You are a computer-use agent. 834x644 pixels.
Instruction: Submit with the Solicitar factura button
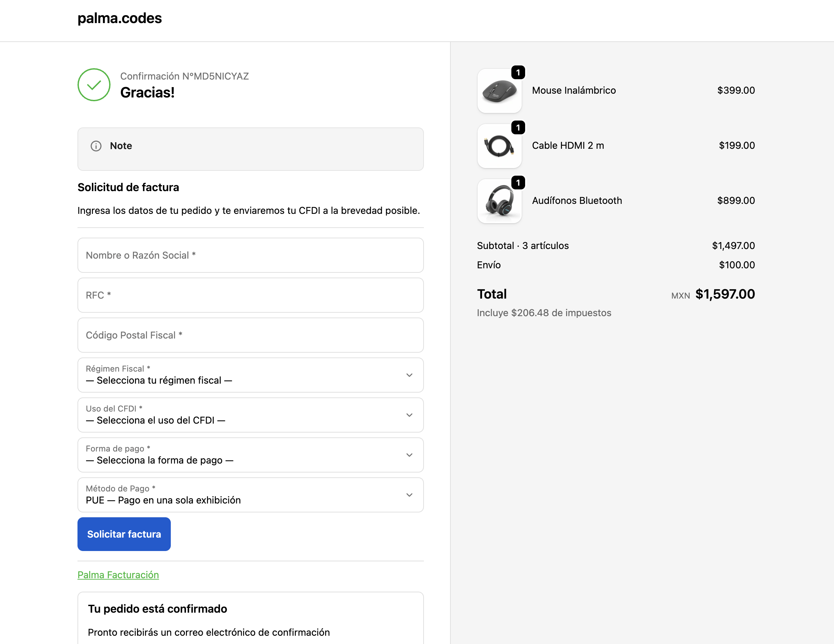[x=124, y=534]
